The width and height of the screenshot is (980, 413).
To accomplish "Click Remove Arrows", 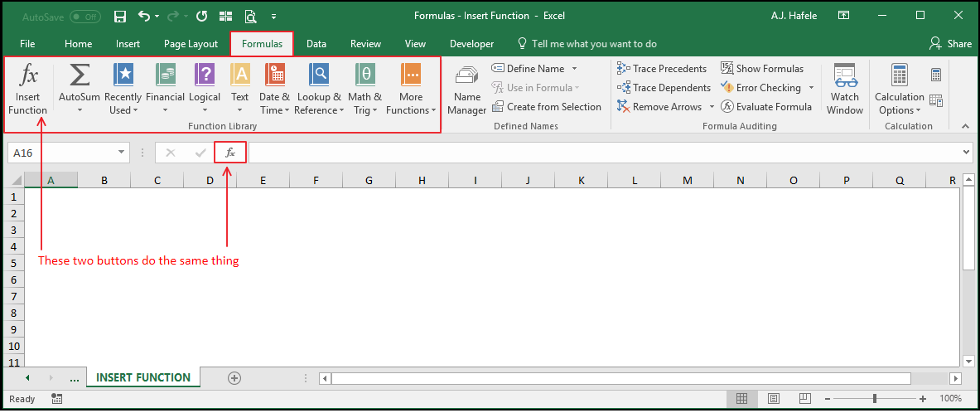I will click(659, 107).
